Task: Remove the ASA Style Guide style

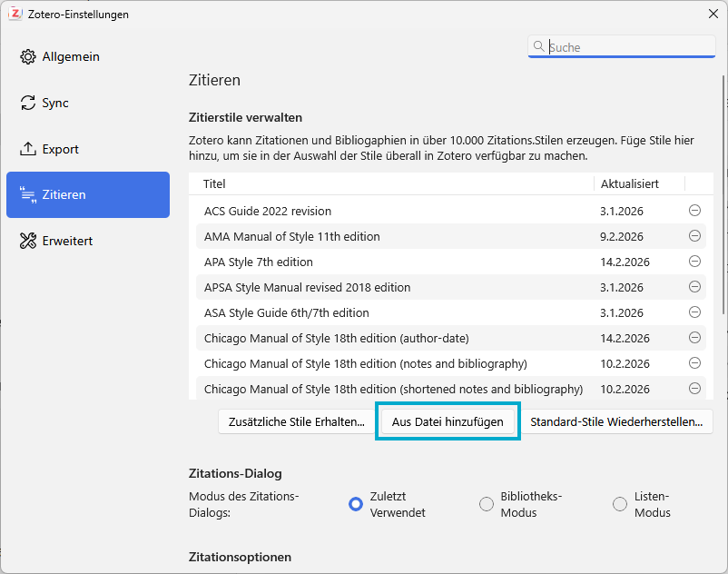Action: pyautogui.click(x=694, y=312)
